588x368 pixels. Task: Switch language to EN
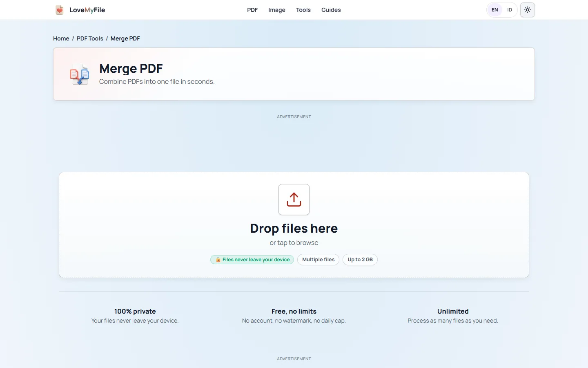click(495, 10)
